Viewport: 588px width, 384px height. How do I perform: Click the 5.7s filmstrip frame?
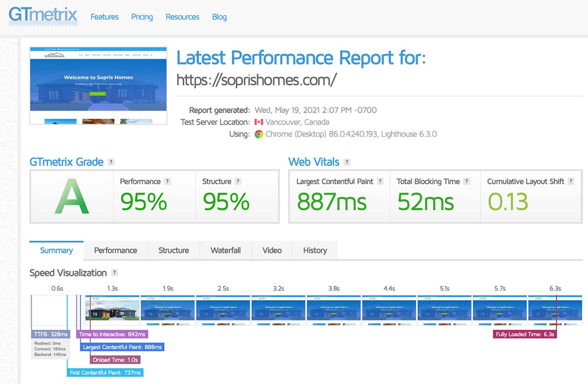pos(500,310)
